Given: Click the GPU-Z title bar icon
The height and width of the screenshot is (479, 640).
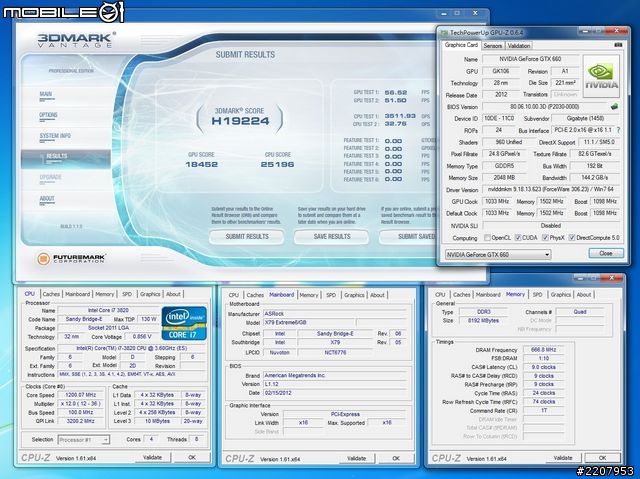Looking at the screenshot, I should [444, 33].
